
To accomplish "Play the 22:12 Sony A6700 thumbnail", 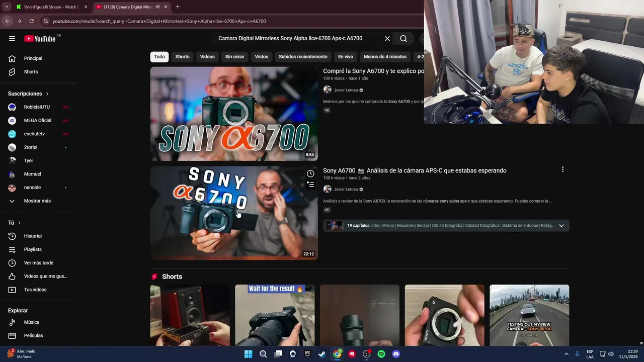I will 234,213.
